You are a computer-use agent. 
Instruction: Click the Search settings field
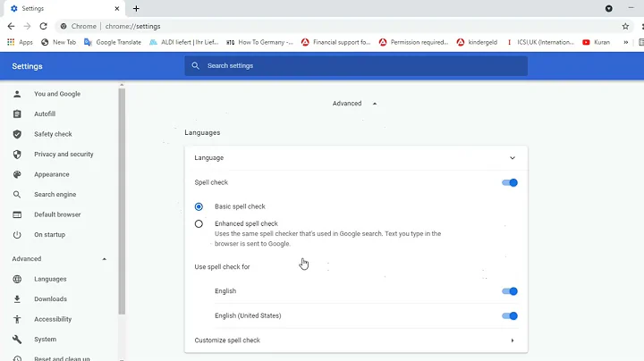(358, 66)
